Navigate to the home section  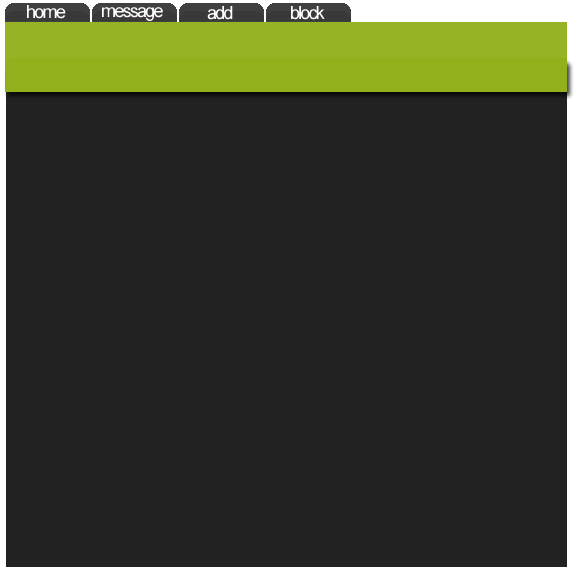click(x=47, y=12)
